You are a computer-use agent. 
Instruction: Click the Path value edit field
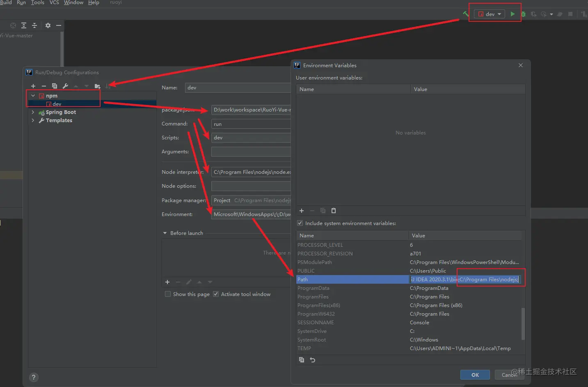(465, 279)
